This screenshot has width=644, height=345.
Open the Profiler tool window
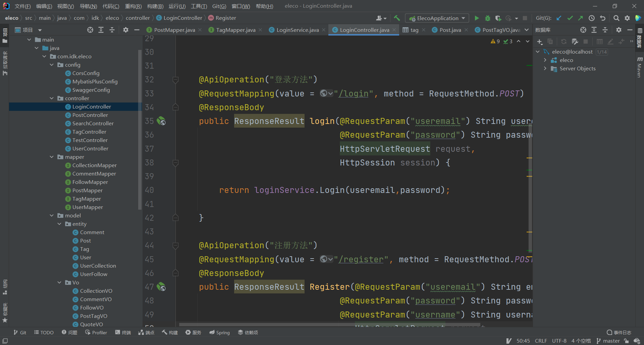[x=96, y=332]
